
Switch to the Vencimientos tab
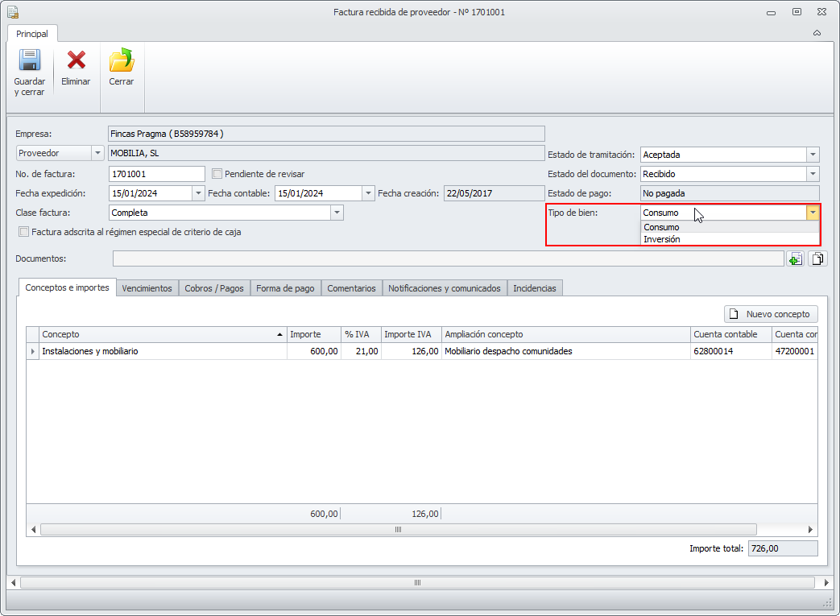(x=147, y=288)
